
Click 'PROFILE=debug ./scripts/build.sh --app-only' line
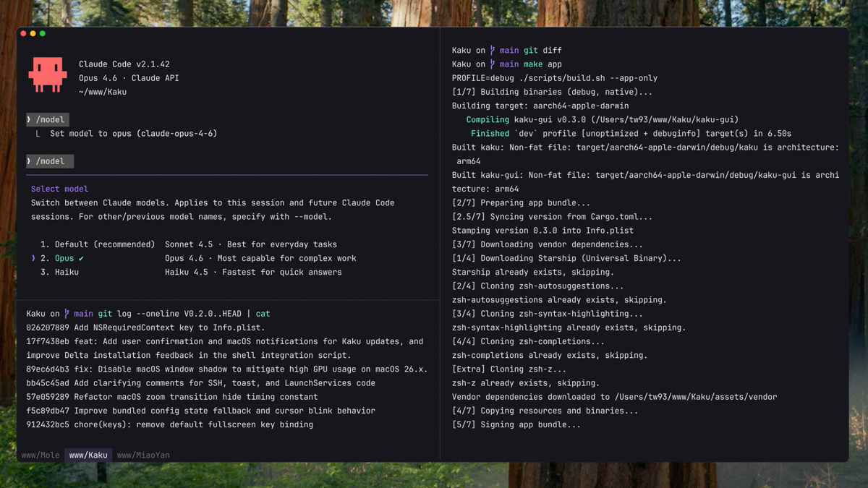pyautogui.click(x=555, y=78)
